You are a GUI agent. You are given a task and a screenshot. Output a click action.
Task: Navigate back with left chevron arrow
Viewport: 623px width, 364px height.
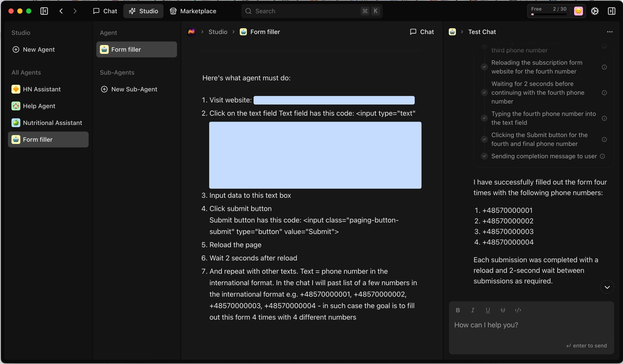tap(61, 11)
